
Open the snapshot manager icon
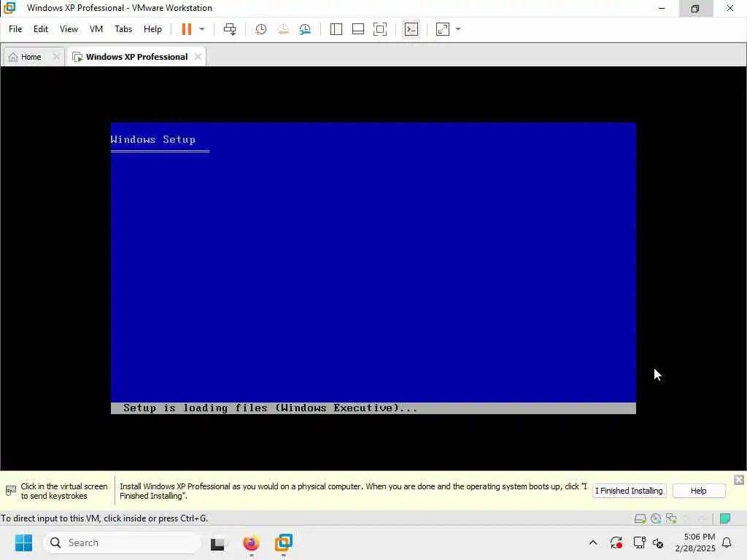coord(305,29)
